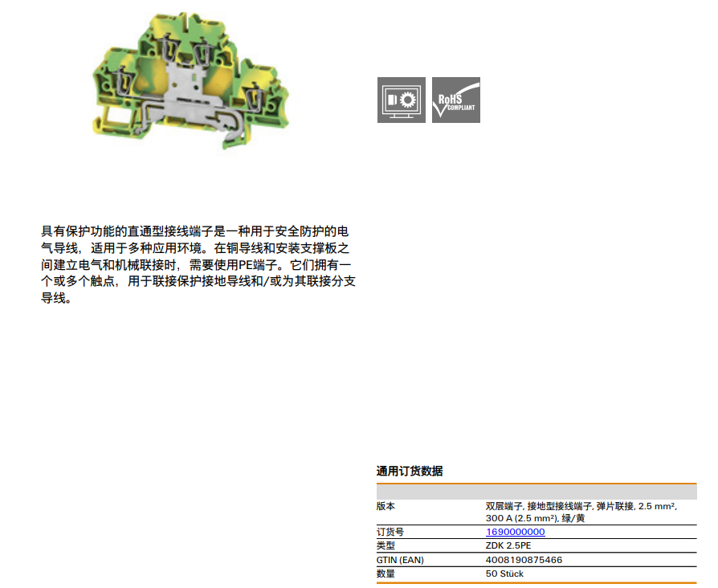The height and width of the screenshot is (588, 718).
Task: Click the quantity value 50 Stück
Action: [x=504, y=574]
